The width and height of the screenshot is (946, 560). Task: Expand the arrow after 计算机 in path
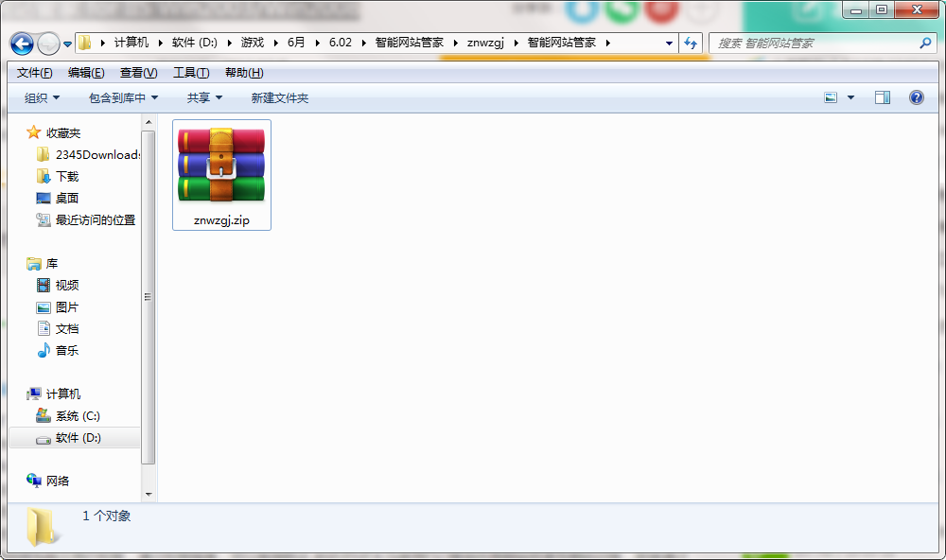coord(161,43)
